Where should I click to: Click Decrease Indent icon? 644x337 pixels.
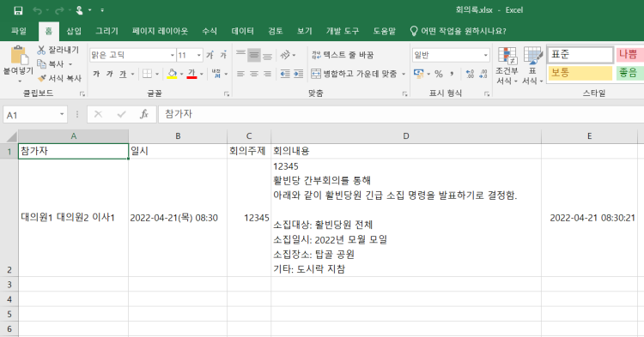pyautogui.click(x=285, y=74)
